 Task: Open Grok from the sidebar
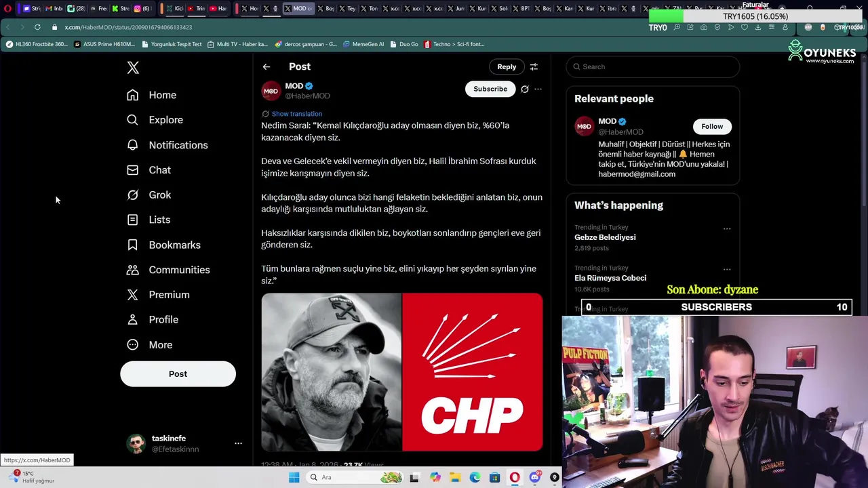coord(149,195)
